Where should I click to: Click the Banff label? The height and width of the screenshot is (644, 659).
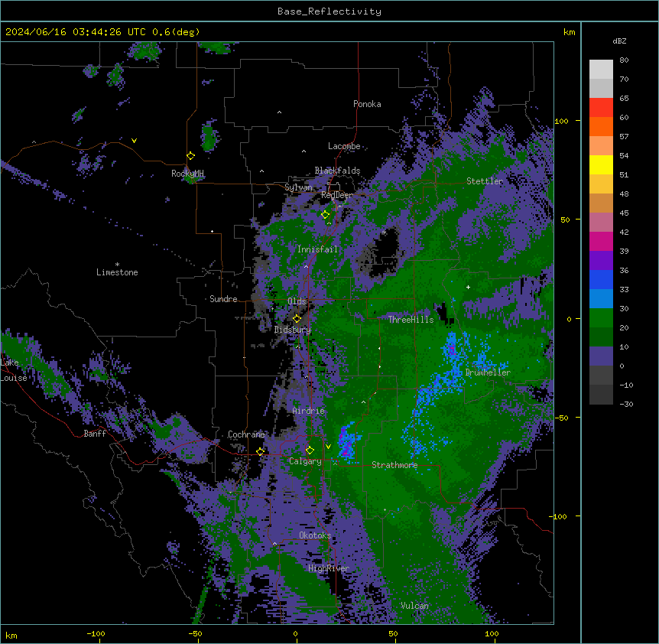click(x=95, y=434)
